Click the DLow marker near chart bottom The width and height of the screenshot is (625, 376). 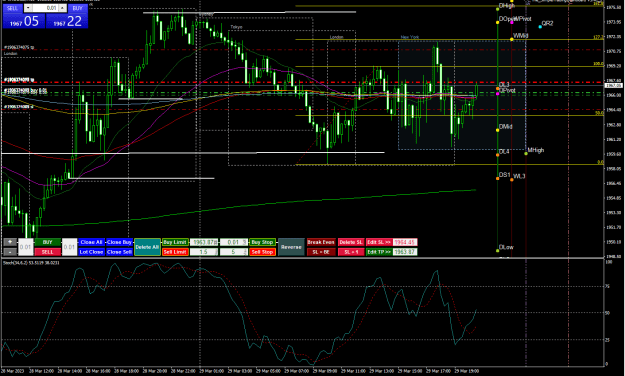click(x=498, y=250)
